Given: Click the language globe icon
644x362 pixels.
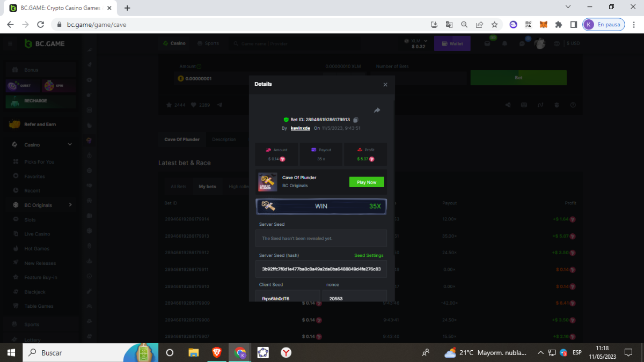Looking at the screenshot, I should tap(557, 43).
